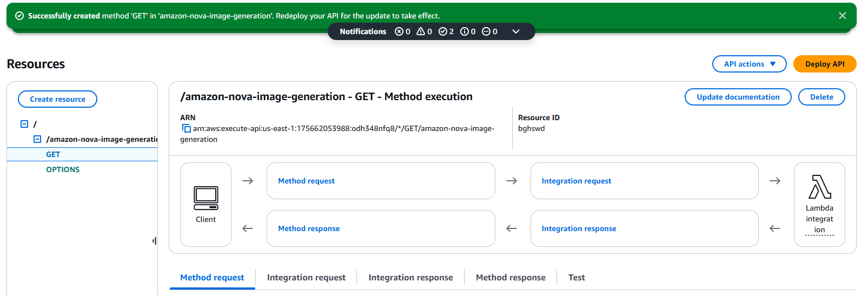Click the success count icon in Notifications
Viewport: 868px width, 295px height.
(442, 31)
